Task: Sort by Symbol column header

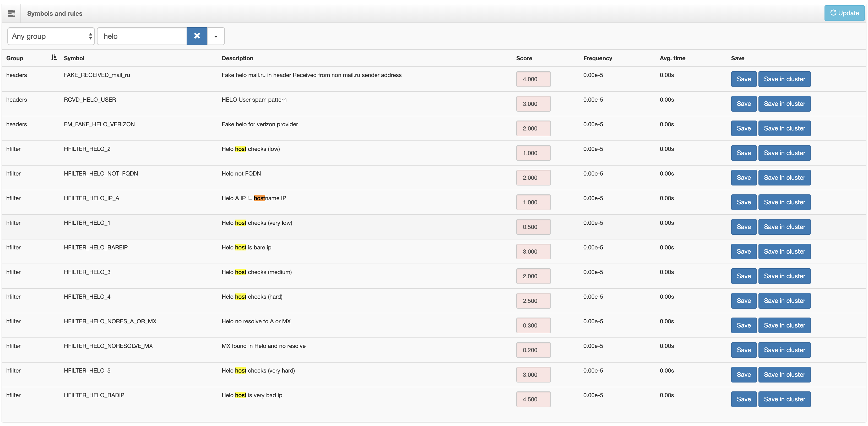Action: [74, 58]
